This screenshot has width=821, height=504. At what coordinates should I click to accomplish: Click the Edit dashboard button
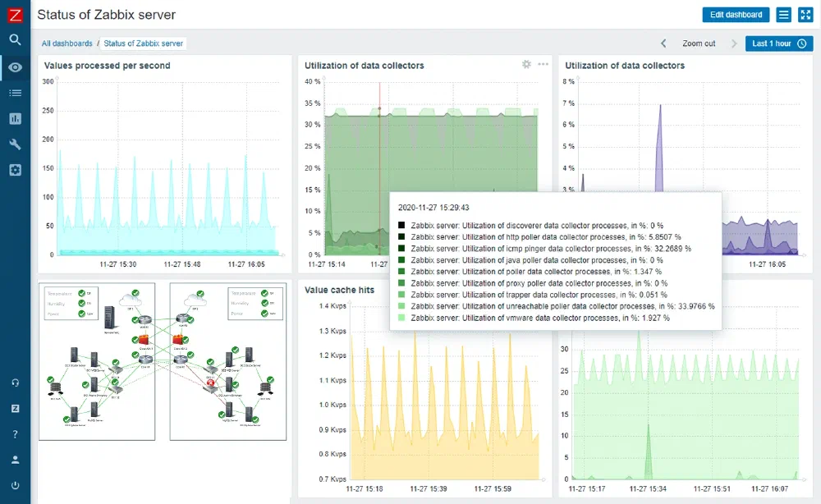[x=736, y=15]
